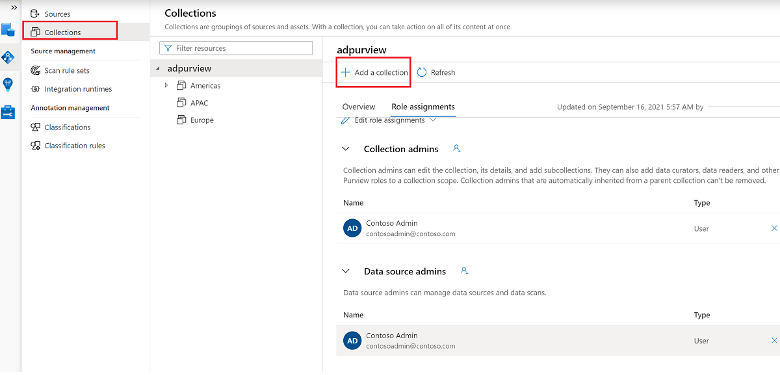Click AD avatar under Data source admins
Viewport: 780px width, 375px height.
352,341
